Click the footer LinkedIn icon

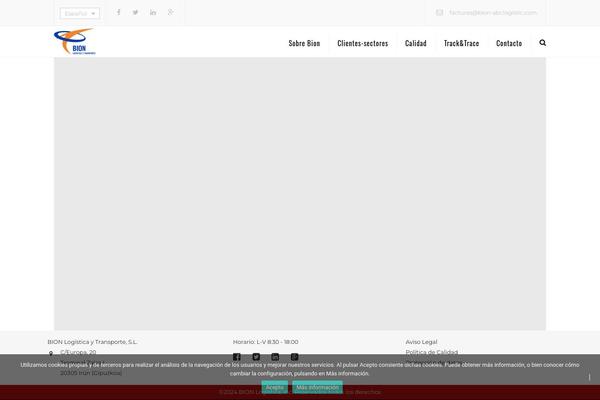coord(275,357)
